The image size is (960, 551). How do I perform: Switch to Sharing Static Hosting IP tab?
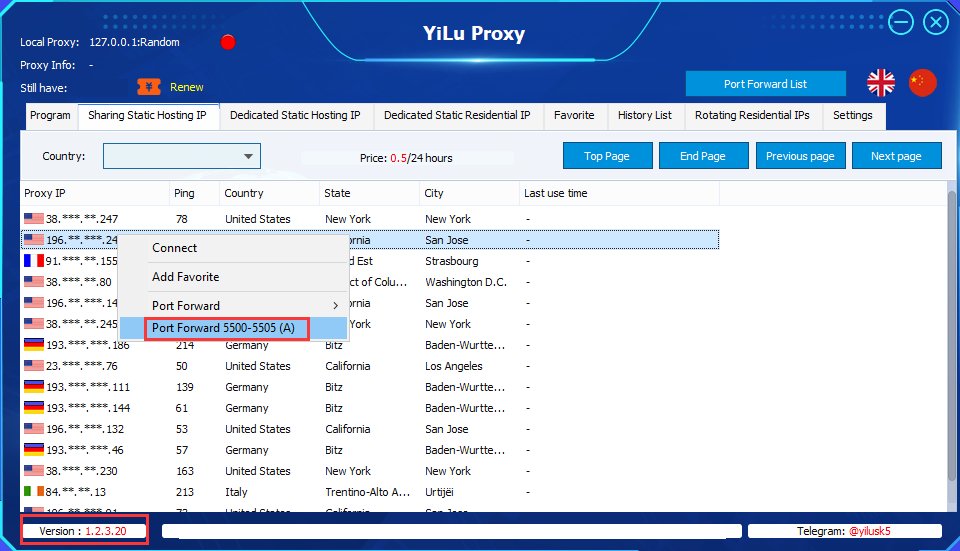148,116
